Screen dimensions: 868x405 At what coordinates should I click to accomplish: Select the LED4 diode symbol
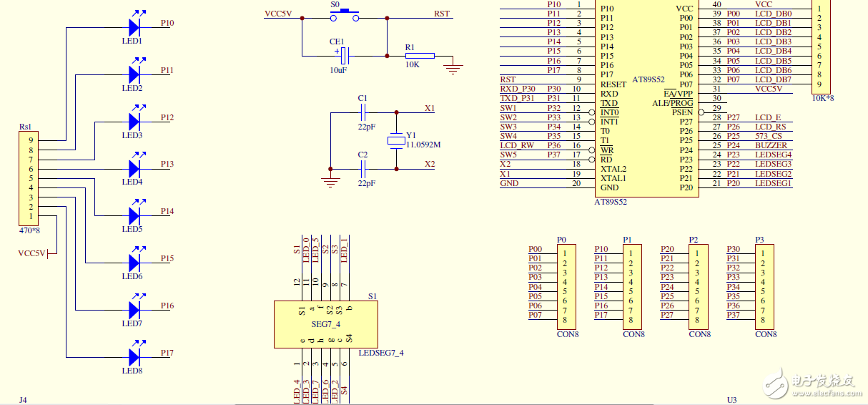135,167
